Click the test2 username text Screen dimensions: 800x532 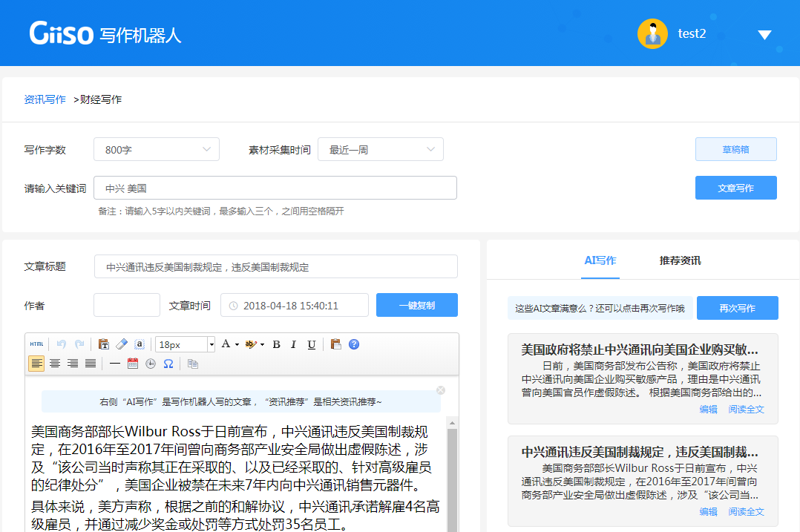(692, 33)
